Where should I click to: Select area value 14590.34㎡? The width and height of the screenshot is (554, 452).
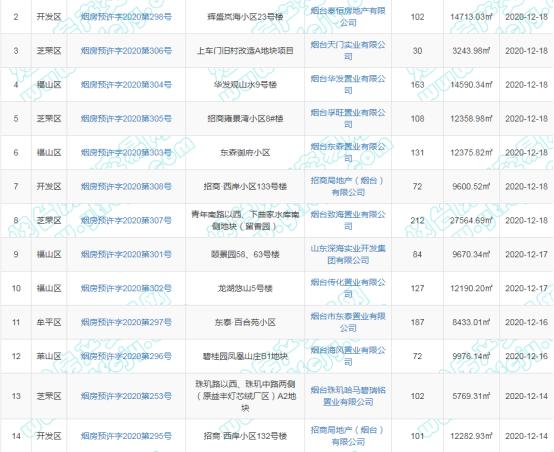pyautogui.click(x=471, y=85)
